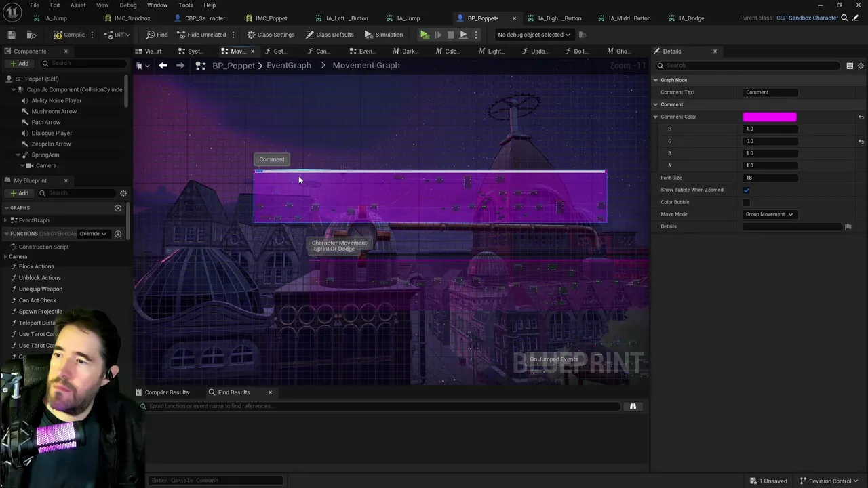Open the Tools menu

186,5
